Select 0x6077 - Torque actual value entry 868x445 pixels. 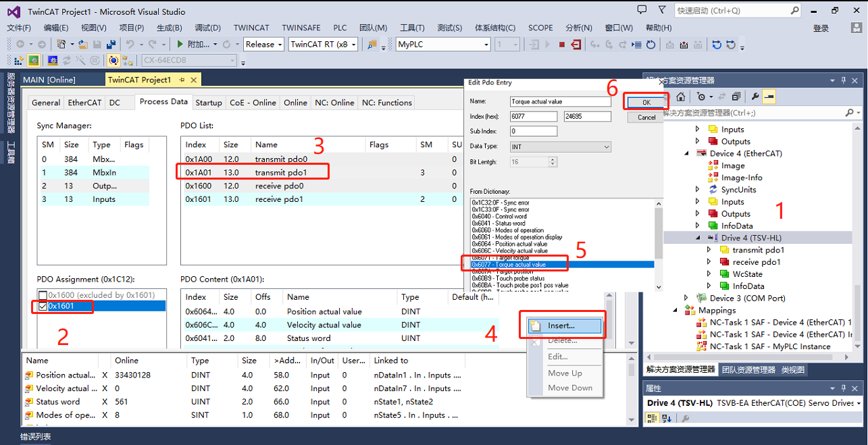[562, 265]
